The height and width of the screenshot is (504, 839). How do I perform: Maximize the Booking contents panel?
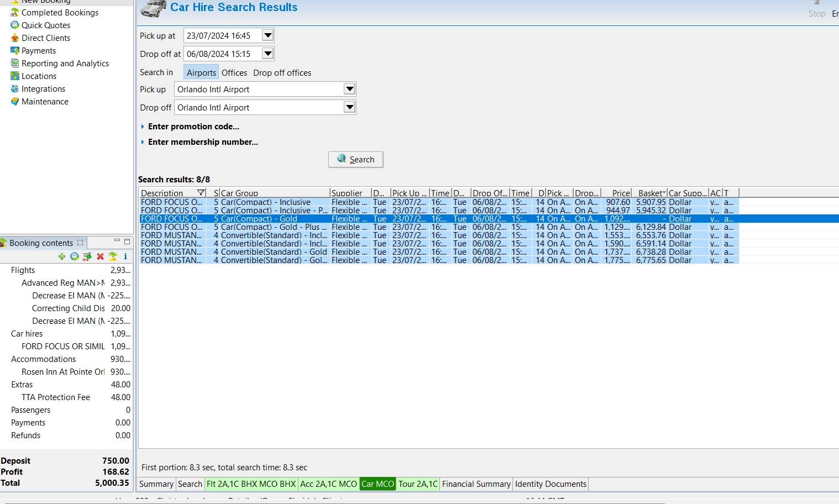click(x=127, y=242)
